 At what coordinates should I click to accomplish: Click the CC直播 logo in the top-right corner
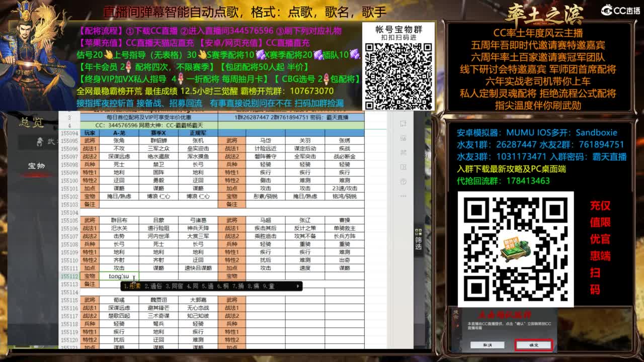(x=619, y=9)
